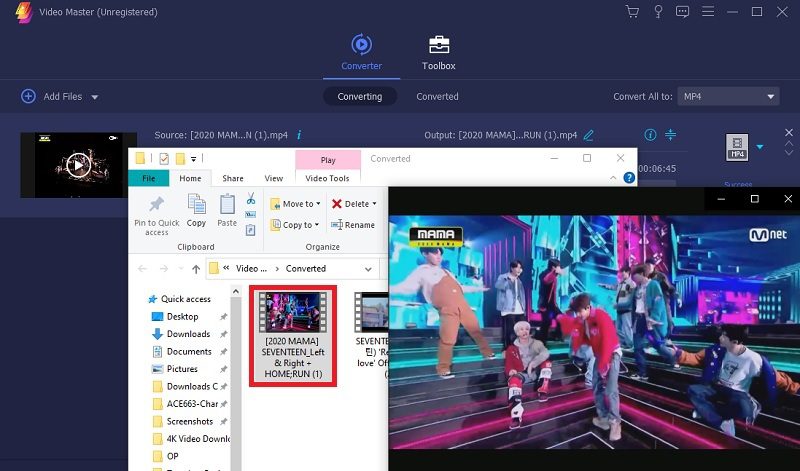800x471 pixels.
Task: Go up one folder level arrow
Action: 196,269
